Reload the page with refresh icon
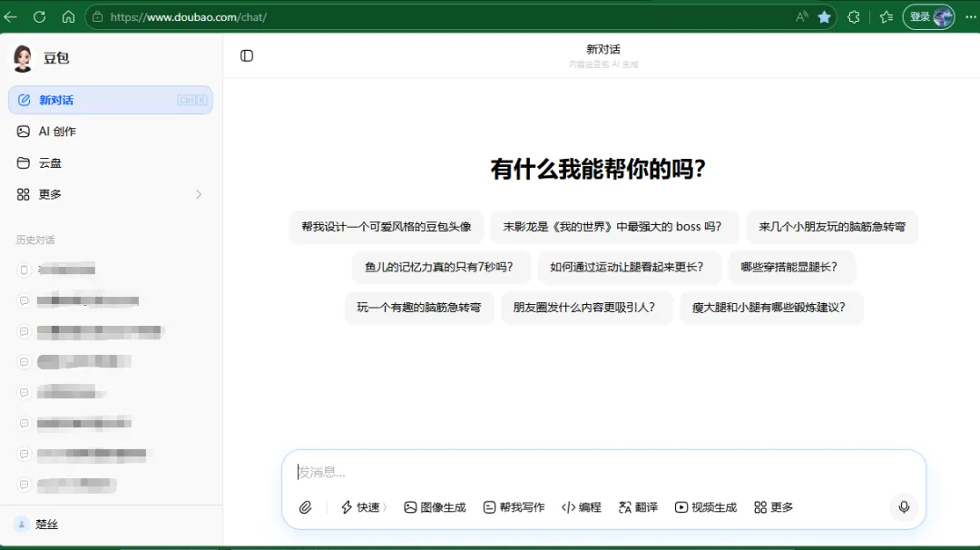Viewport: 980px width, 550px height. [x=39, y=17]
